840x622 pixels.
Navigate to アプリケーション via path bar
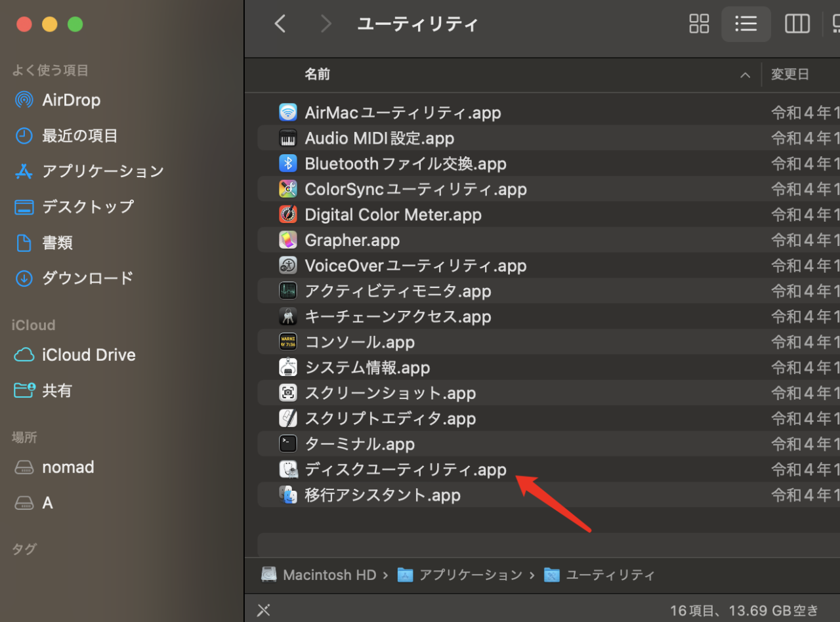click(471, 574)
